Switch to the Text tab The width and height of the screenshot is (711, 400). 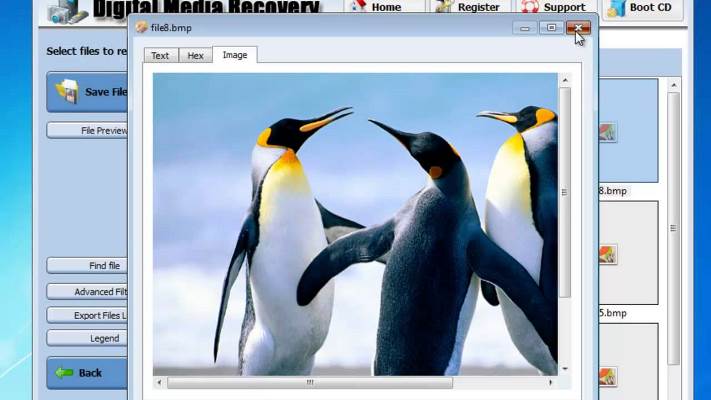pyautogui.click(x=160, y=56)
